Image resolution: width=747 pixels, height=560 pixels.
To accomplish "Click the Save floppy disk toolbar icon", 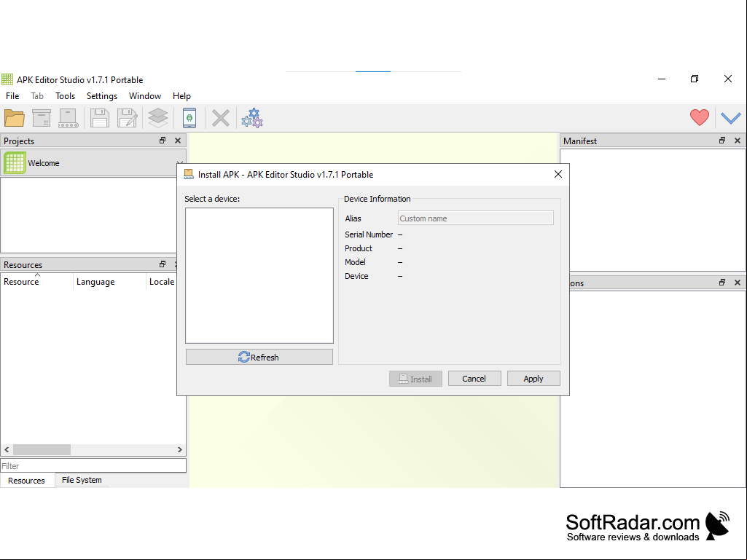I will pyautogui.click(x=100, y=118).
